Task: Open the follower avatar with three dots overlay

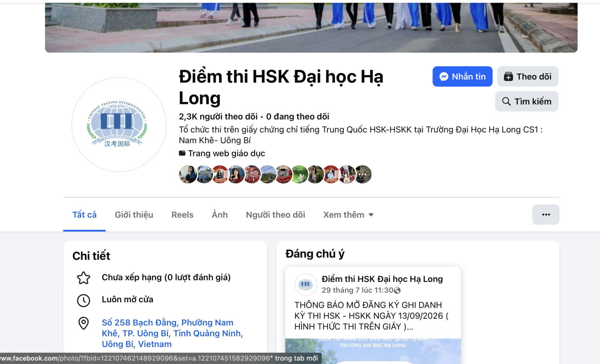Action: (x=363, y=174)
